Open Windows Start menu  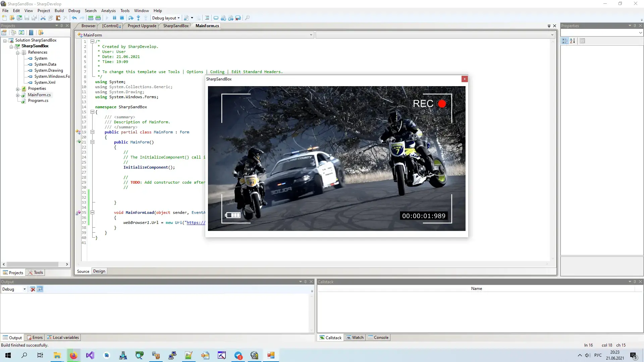tap(8, 355)
